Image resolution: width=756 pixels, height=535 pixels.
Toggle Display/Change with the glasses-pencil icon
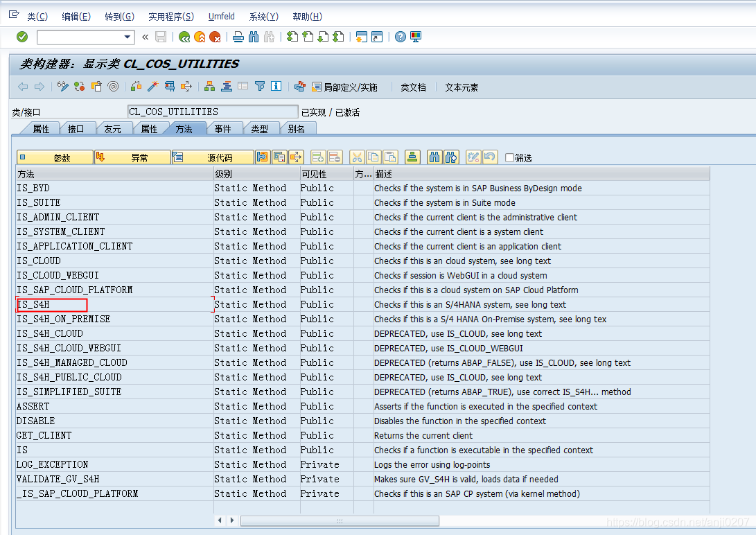tap(62, 87)
